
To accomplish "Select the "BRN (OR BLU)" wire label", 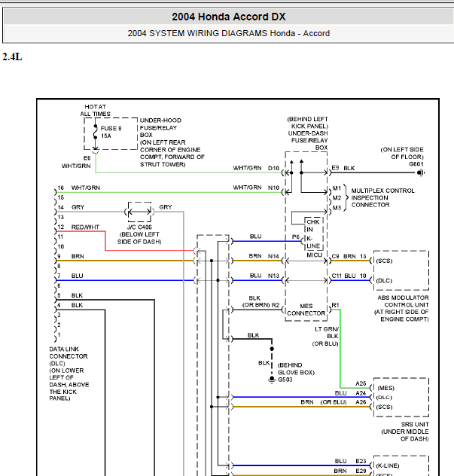I will [x=324, y=402].
